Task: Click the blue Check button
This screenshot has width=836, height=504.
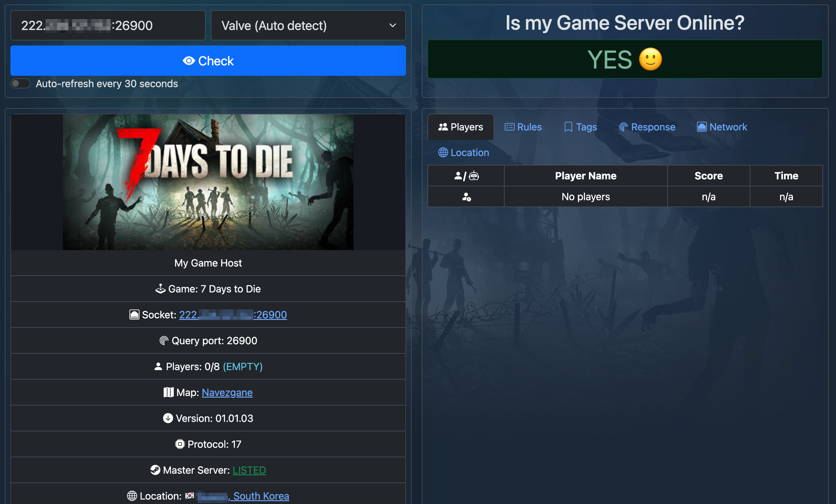Action: [208, 61]
